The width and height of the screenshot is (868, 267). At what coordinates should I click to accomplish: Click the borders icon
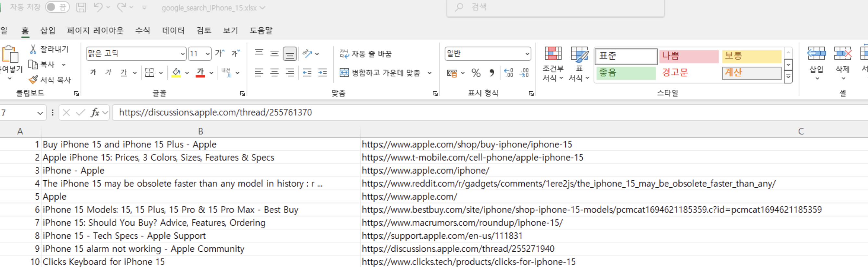[x=149, y=72]
